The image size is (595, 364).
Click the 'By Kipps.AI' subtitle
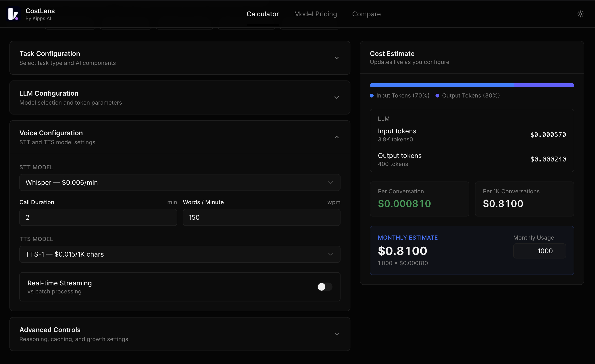(x=38, y=19)
